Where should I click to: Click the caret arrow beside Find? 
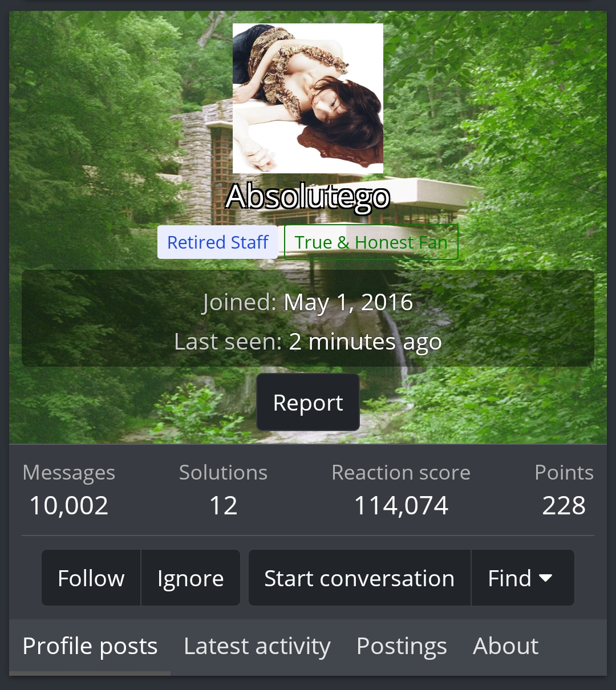[x=546, y=578]
